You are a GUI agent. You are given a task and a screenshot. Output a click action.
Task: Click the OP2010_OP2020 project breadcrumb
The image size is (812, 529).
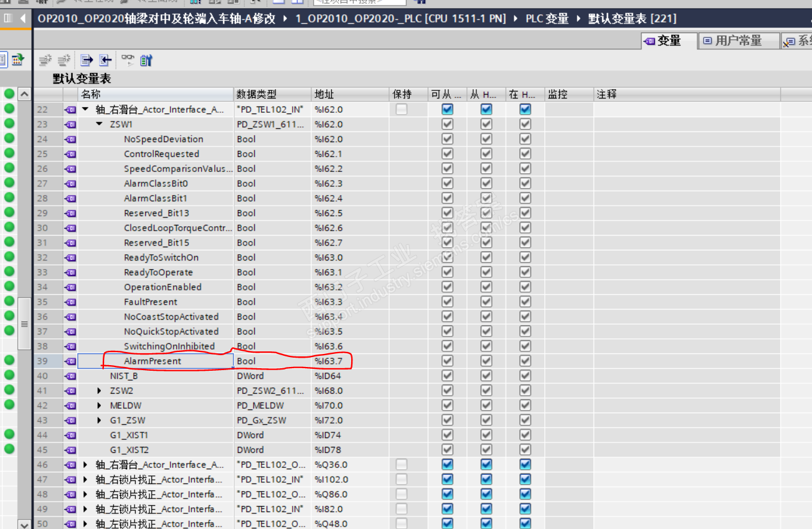156,19
